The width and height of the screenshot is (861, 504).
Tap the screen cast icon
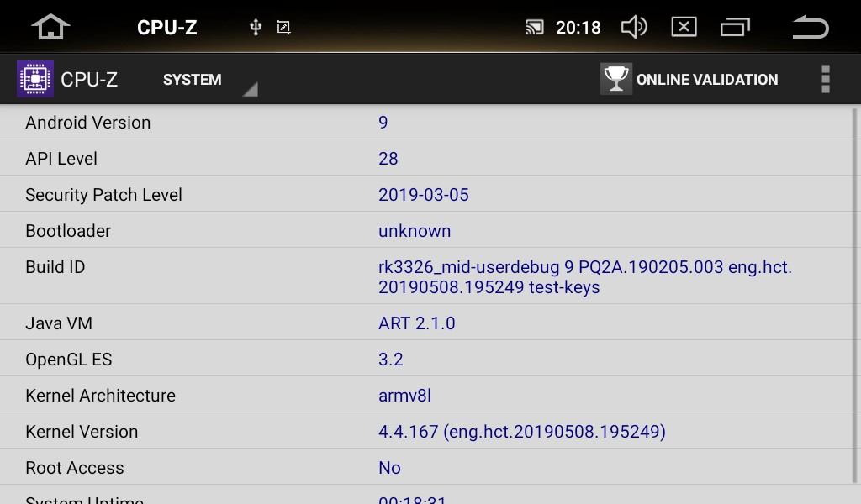pyautogui.click(x=534, y=27)
